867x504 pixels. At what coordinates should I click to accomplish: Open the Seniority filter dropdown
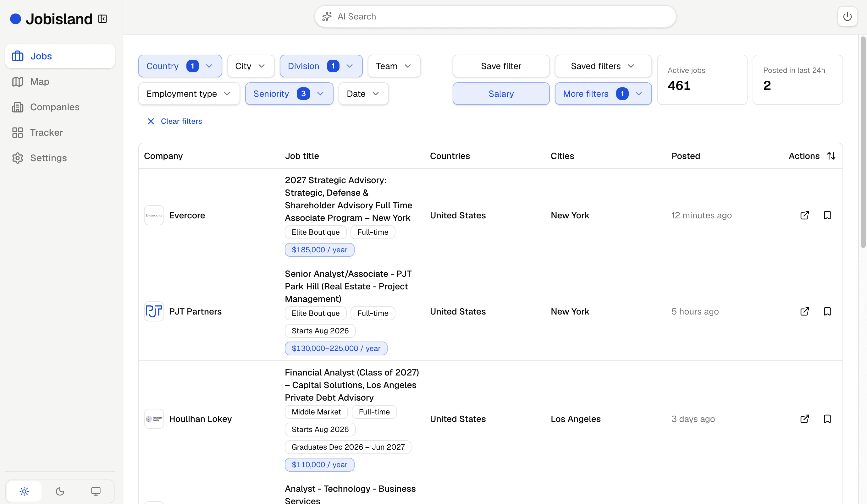point(289,94)
